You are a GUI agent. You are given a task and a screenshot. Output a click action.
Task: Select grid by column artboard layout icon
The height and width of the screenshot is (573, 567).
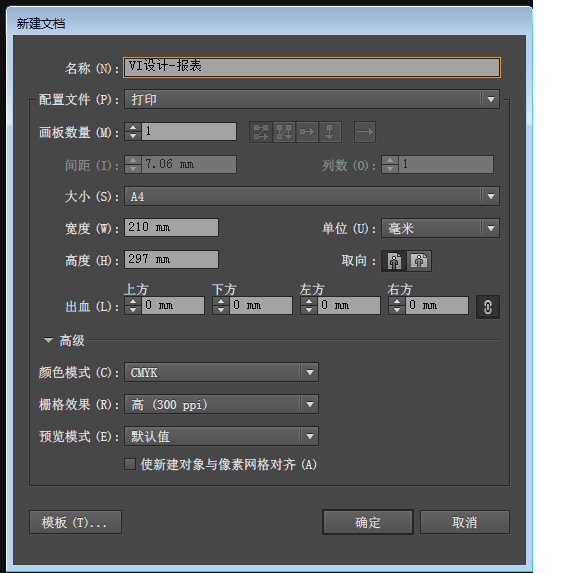[x=284, y=132]
